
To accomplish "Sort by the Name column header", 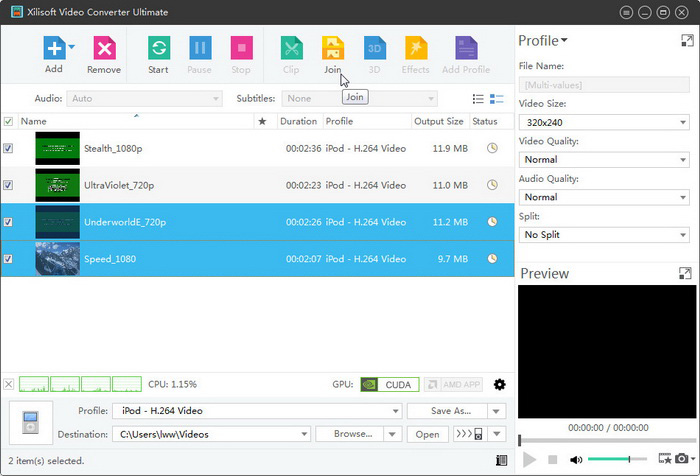I will [x=136, y=121].
